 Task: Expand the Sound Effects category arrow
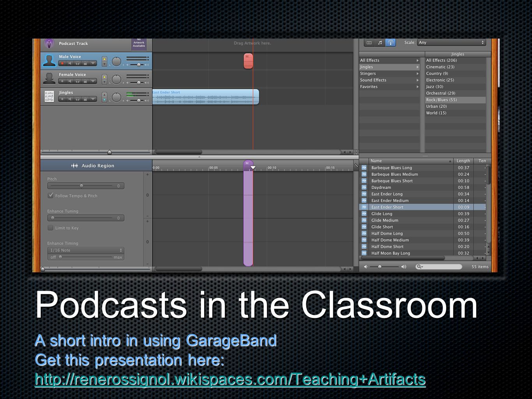coord(417,80)
